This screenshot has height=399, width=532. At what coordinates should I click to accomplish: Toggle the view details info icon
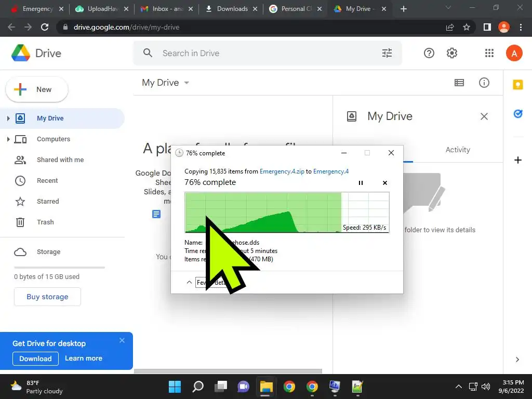484,83
